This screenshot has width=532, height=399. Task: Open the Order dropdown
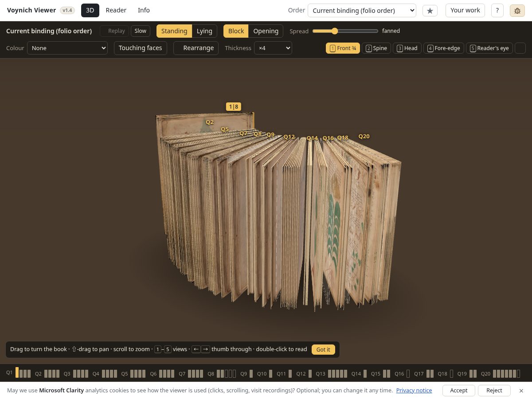[x=362, y=10]
